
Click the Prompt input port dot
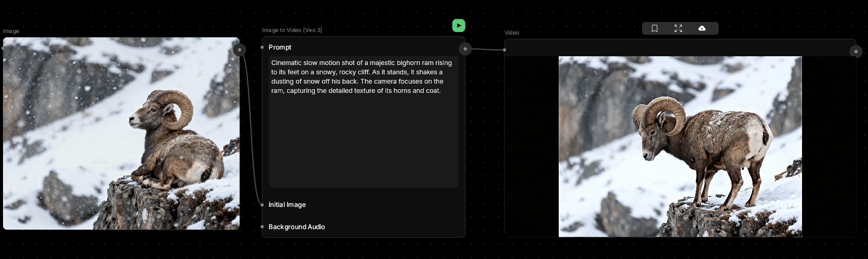tap(262, 47)
